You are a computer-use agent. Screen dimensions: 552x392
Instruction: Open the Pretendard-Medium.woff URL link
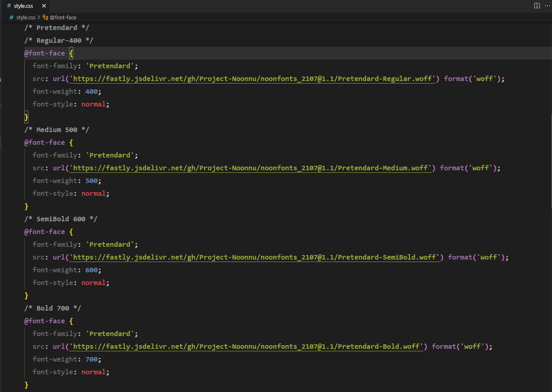click(x=250, y=168)
